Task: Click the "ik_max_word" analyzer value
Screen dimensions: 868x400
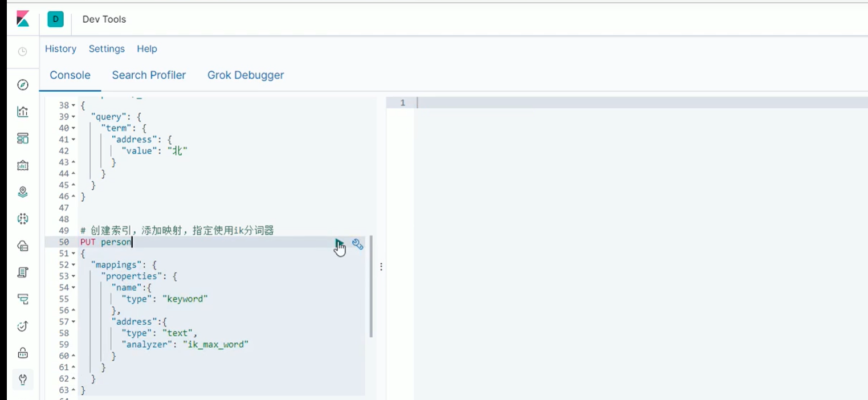Action: point(215,345)
